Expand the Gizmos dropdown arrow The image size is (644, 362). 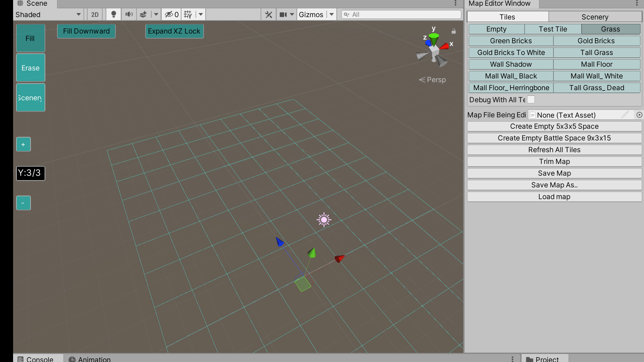(331, 14)
